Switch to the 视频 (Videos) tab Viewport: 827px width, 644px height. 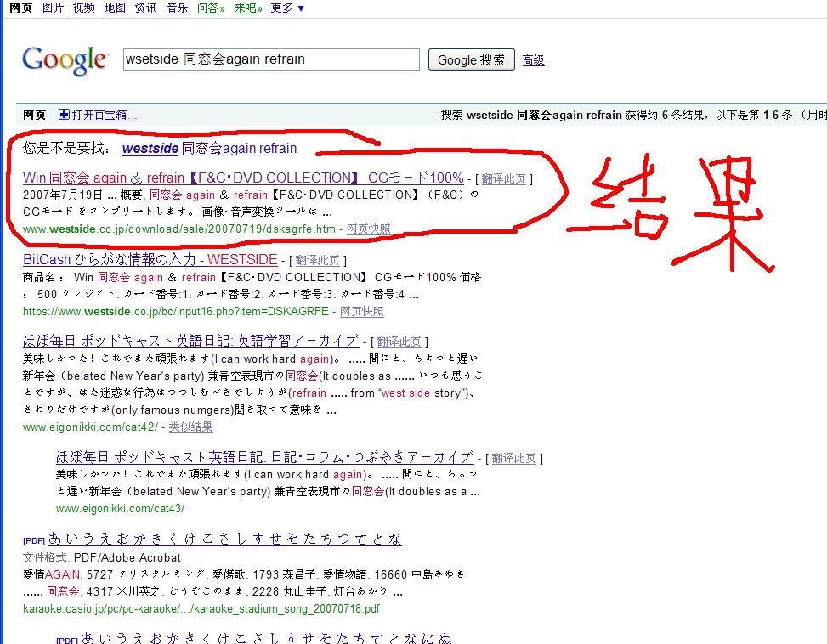click(x=83, y=8)
